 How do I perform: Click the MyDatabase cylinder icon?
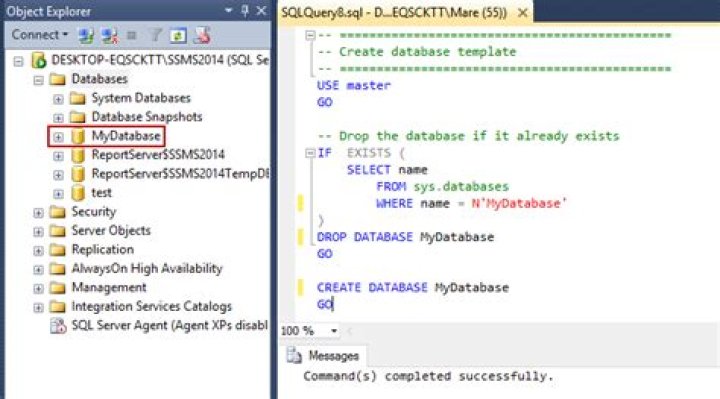pos(78,136)
